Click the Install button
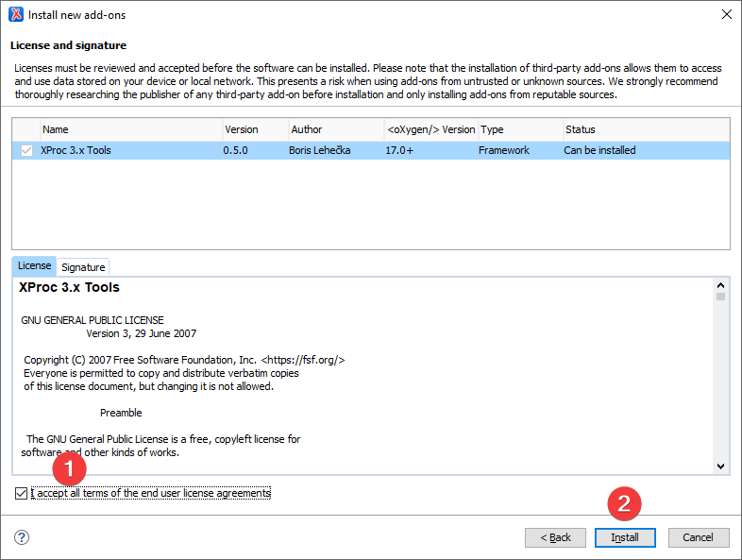The width and height of the screenshot is (742, 560). coord(625,537)
